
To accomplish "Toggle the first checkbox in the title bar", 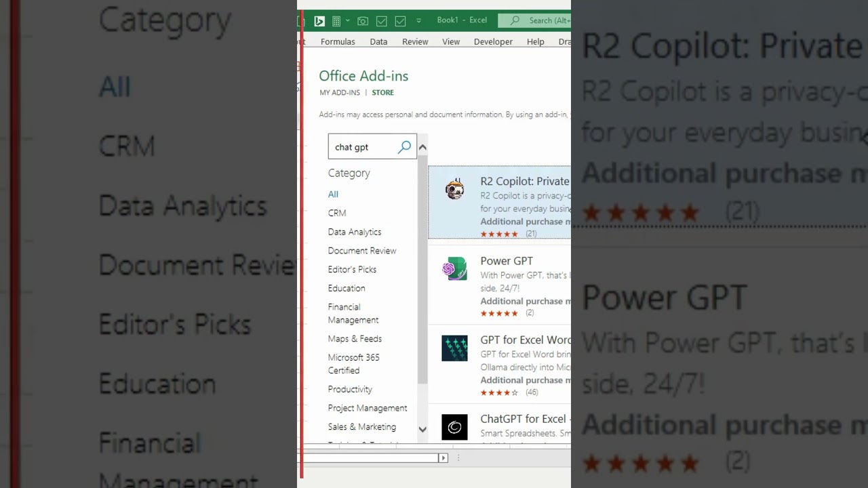I will (382, 21).
